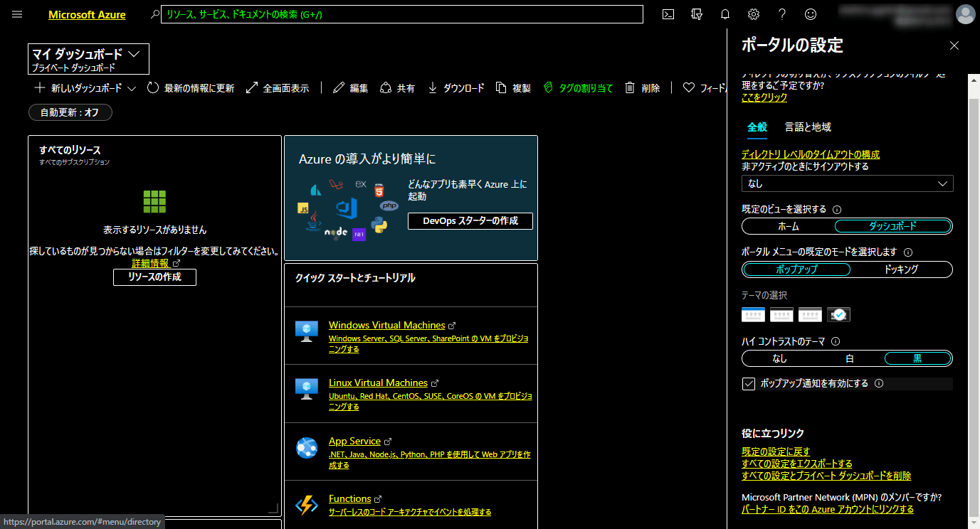Viewport: 980px width, 529px height.
Task: Click the DevOps スターターの作成 button
Action: click(x=470, y=221)
